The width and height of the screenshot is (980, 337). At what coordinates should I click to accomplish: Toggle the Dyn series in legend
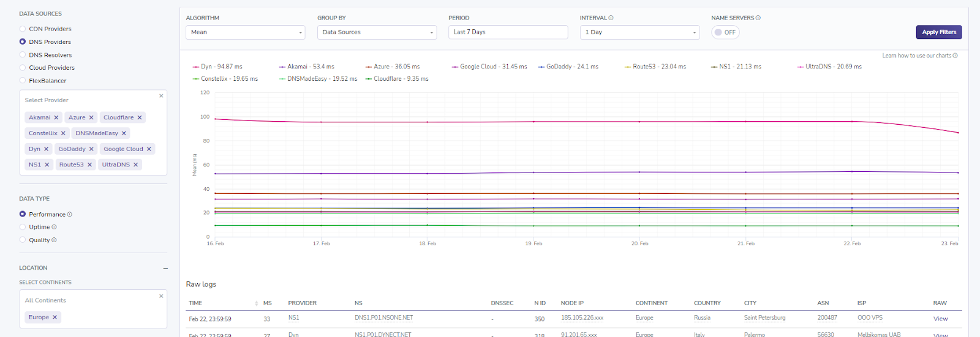[217, 67]
